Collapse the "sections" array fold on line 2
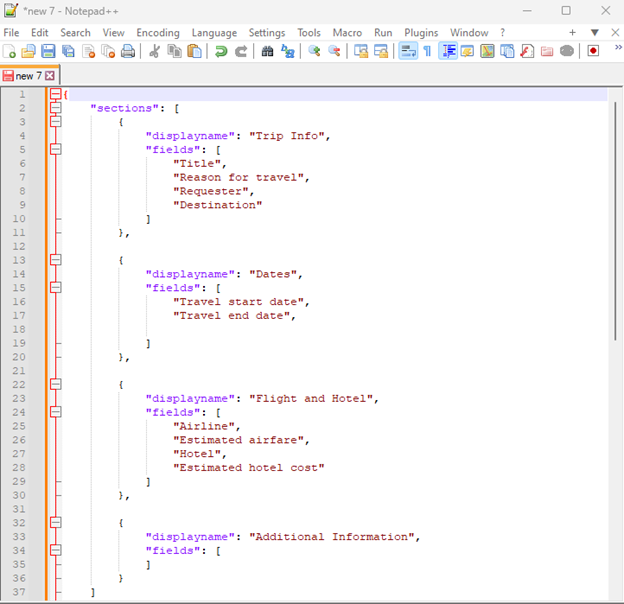This screenshot has height=604, width=624. pyautogui.click(x=55, y=107)
